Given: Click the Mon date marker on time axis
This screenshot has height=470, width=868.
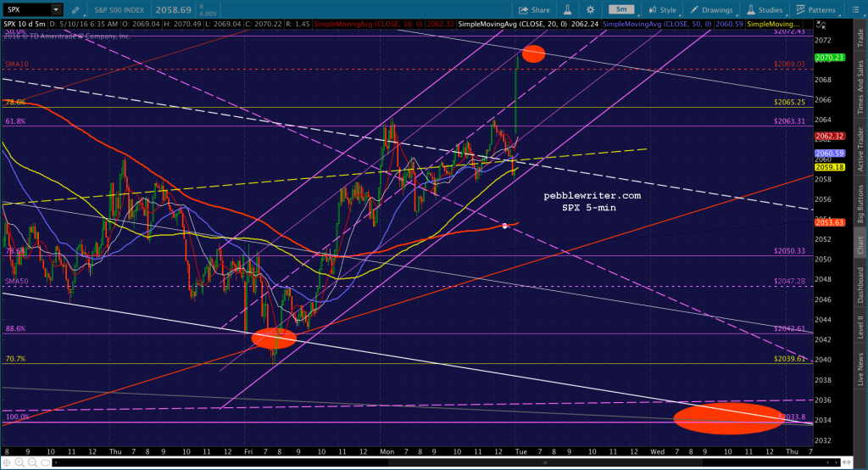Looking at the screenshot, I should click(387, 451).
